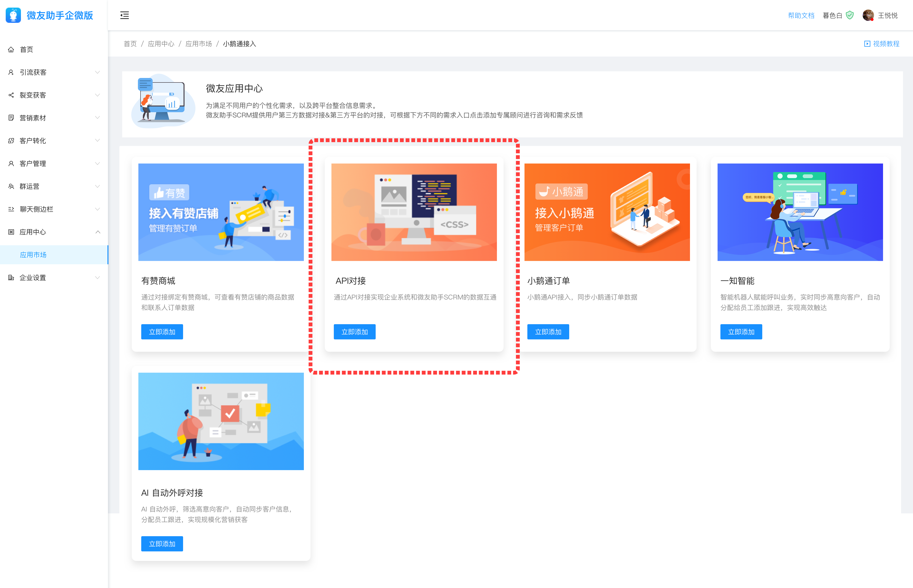Click the 群运营 group icon

(x=11, y=186)
